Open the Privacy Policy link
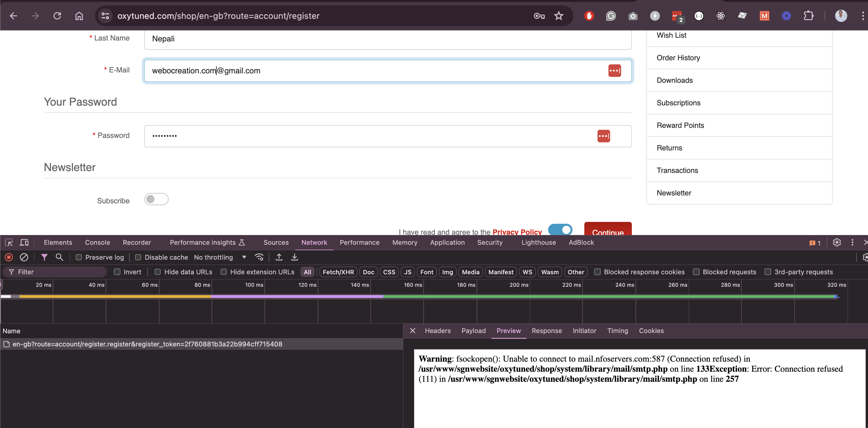Viewport: 868px width, 428px height. tap(517, 232)
